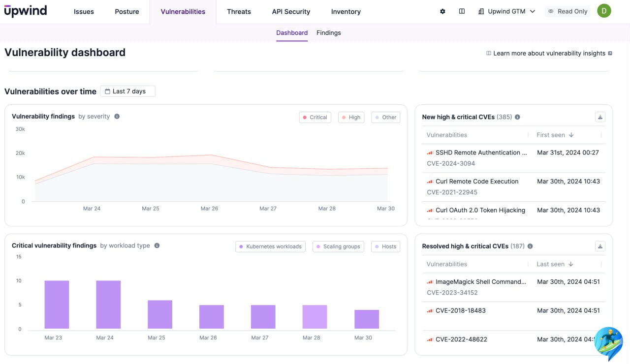Open the Threats menu item
The width and height of the screenshot is (630, 364).
click(x=239, y=11)
